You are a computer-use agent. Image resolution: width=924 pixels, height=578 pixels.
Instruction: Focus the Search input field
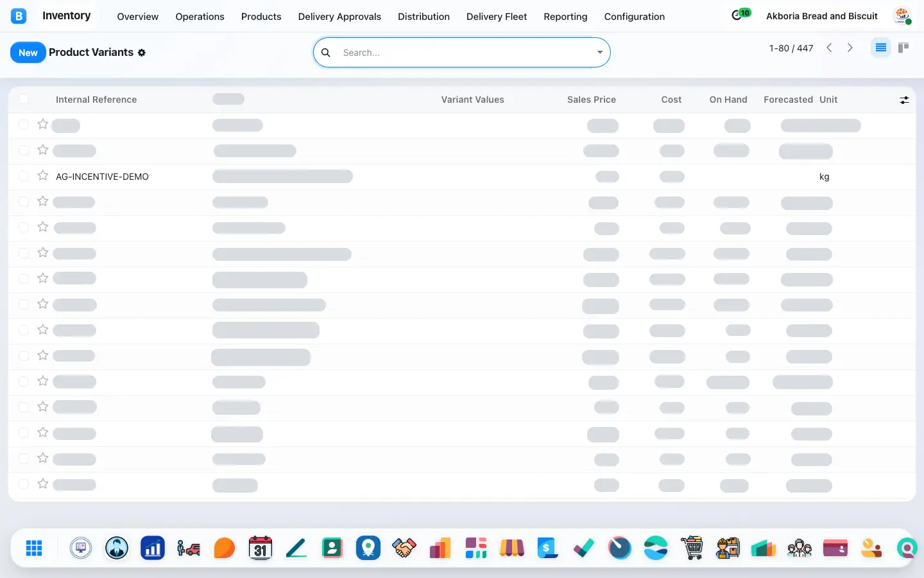(465, 53)
